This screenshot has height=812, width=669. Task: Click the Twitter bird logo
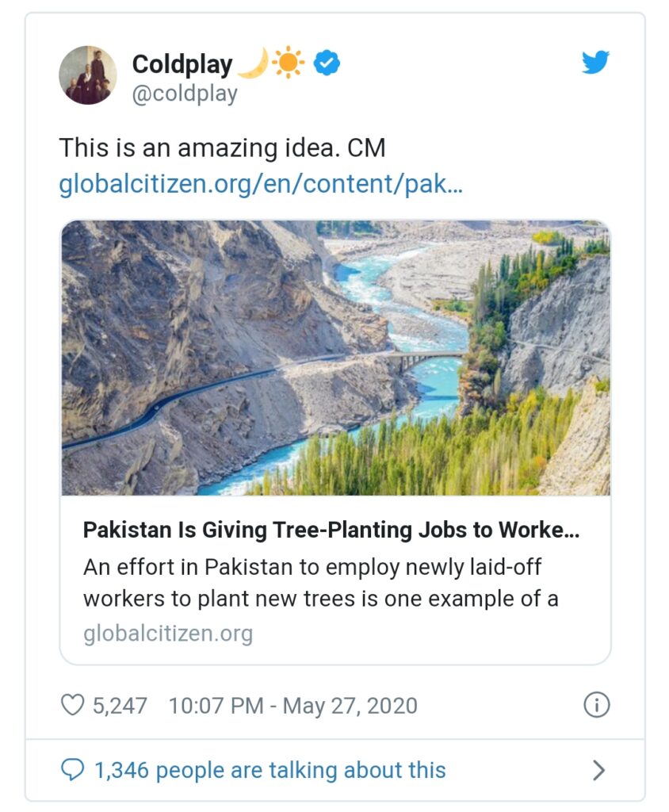click(595, 62)
